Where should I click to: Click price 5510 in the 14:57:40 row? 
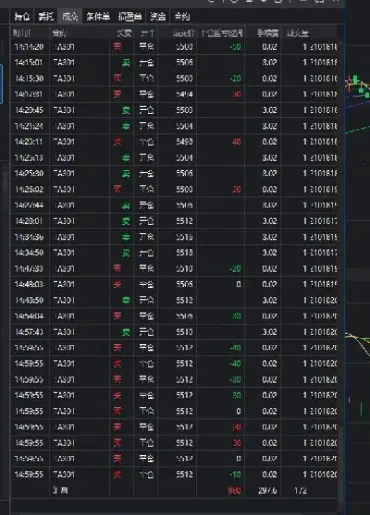184,332
